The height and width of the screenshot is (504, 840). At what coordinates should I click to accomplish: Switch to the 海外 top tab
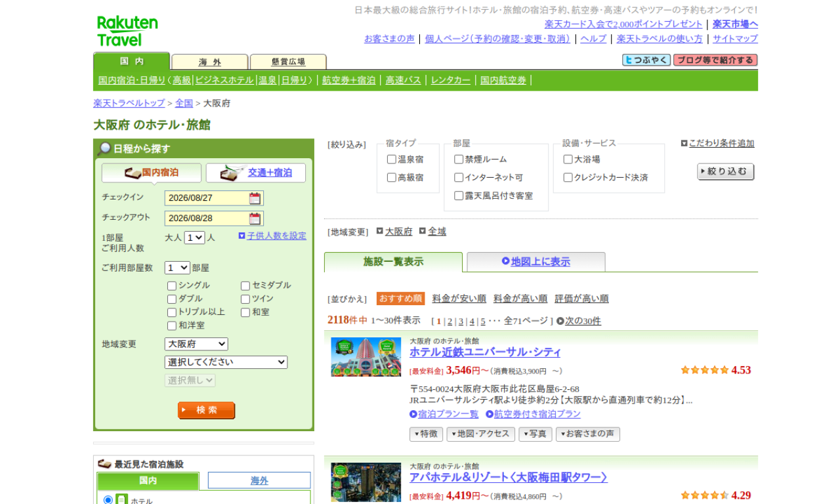(210, 62)
